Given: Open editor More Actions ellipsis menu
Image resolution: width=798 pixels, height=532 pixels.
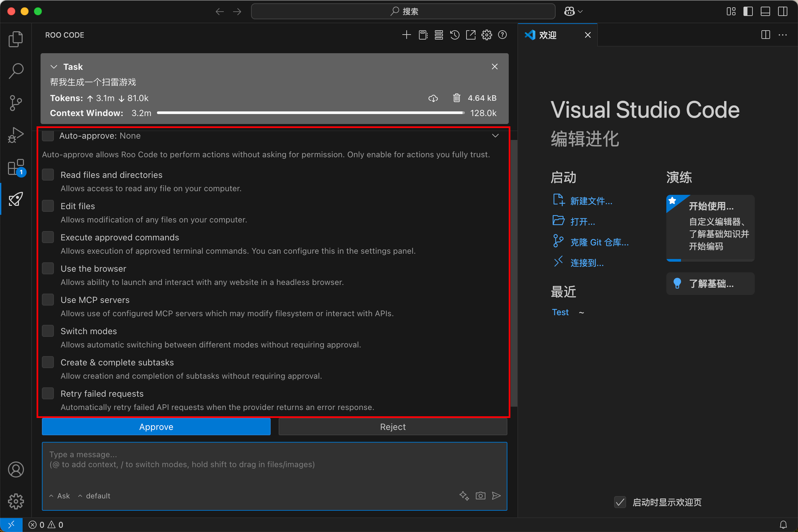Looking at the screenshot, I should [783, 35].
